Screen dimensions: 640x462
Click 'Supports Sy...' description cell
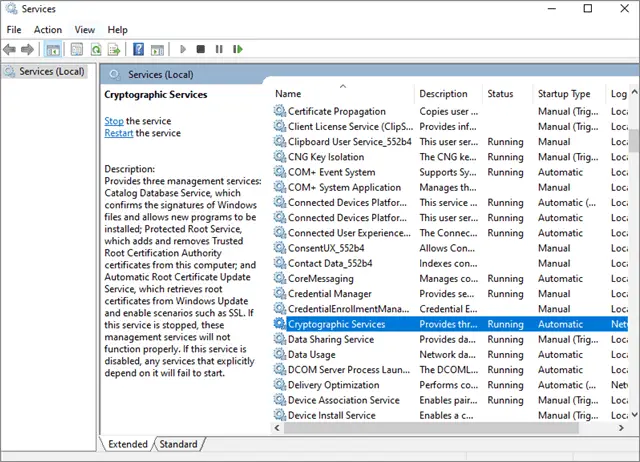coord(448,172)
